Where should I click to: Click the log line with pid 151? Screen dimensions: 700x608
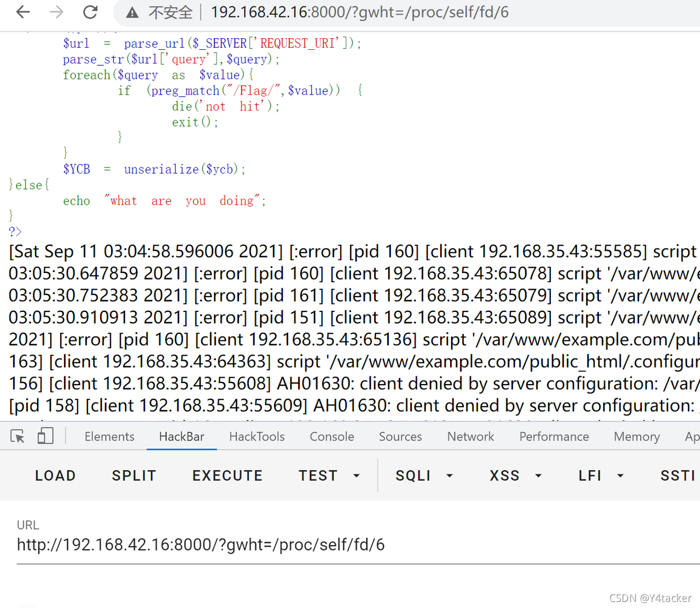coord(354,317)
